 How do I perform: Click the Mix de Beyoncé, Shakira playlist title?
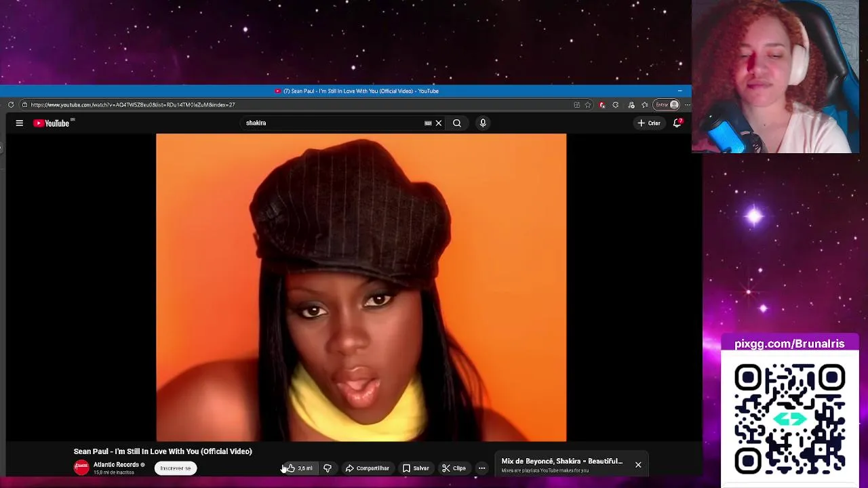[561, 461]
